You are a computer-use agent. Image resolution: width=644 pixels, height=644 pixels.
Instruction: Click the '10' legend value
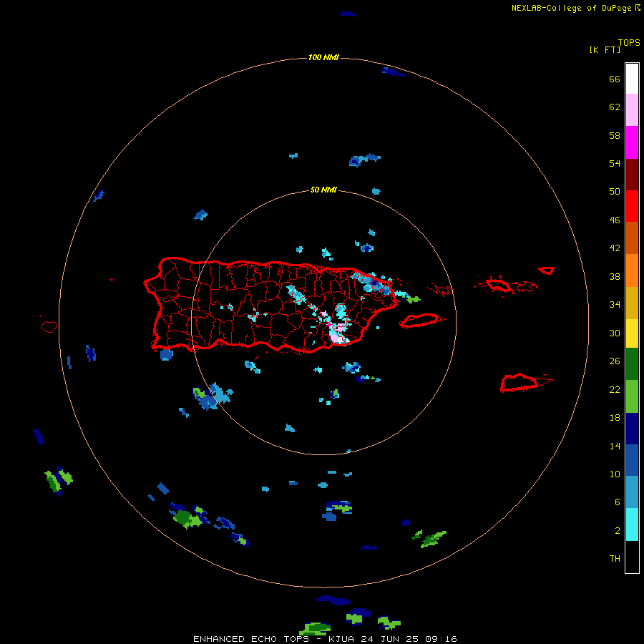[615, 474]
